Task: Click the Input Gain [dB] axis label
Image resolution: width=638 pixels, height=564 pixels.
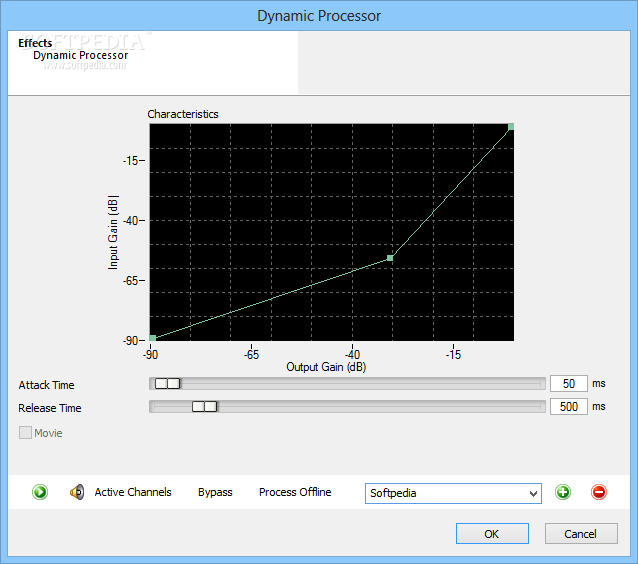Action: pyautogui.click(x=113, y=232)
